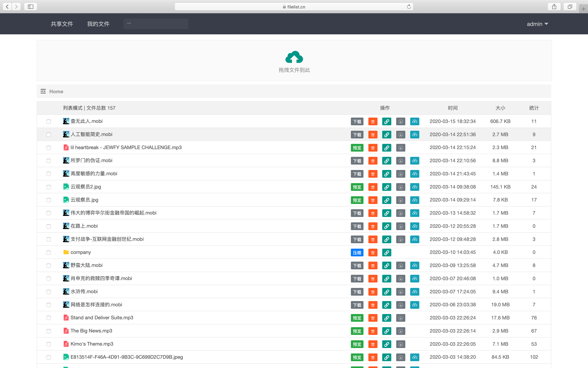
Task: Click the search input in navbar
Action: coord(156,24)
